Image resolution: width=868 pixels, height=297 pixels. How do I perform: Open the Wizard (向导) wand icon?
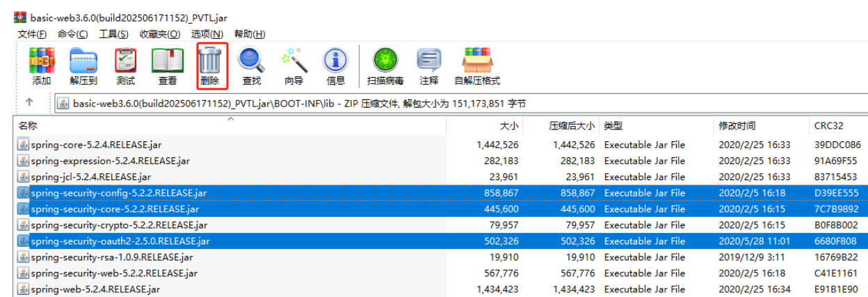click(294, 61)
